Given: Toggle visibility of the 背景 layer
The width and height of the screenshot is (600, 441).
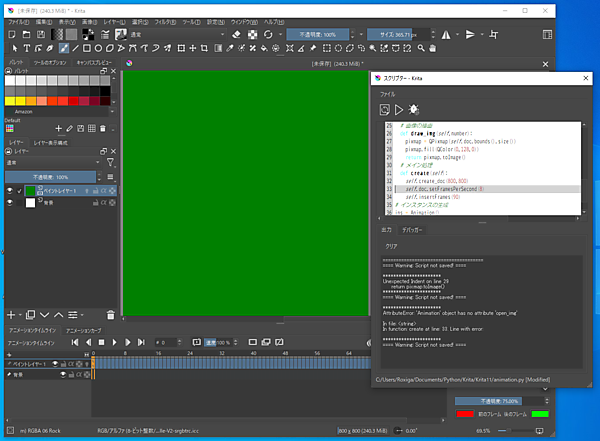Looking at the screenshot, I should tap(12, 202).
